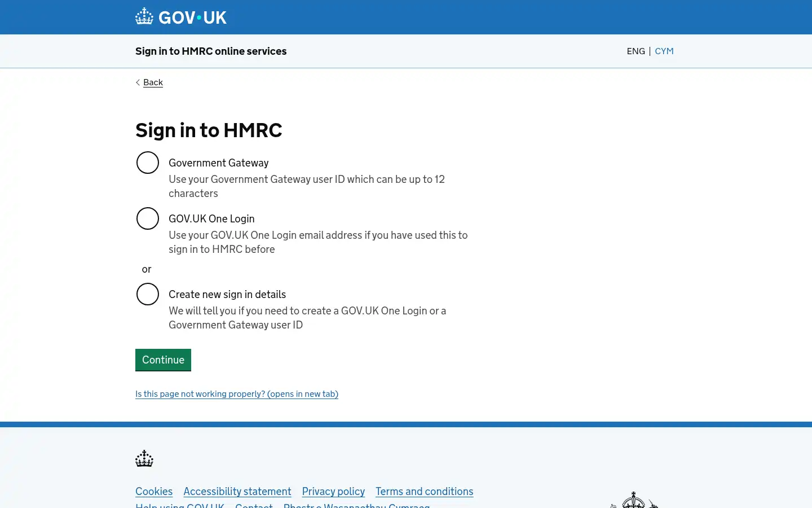Open the Terms and conditions link
The height and width of the screenshot is (508, 812).
(425, 492)
